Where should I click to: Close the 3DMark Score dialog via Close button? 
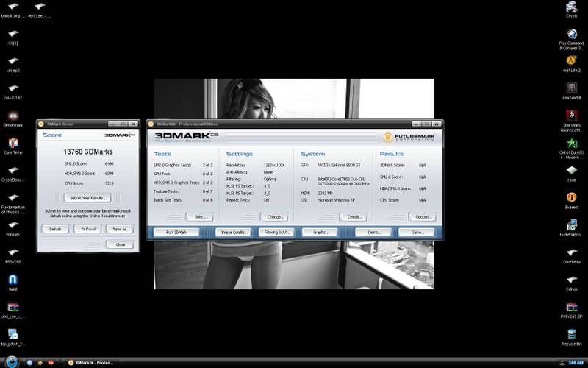click(x=120, y=244)
